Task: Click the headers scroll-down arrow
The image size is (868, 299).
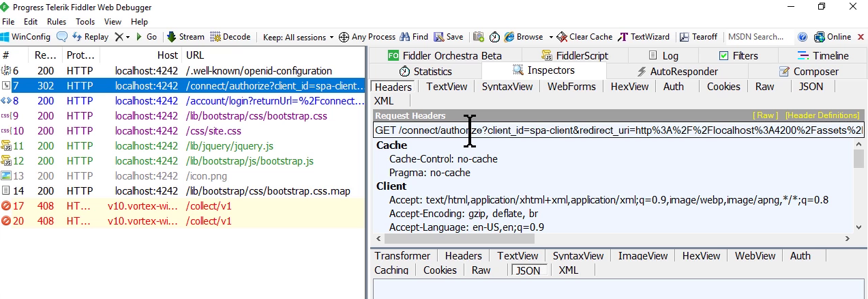Action: [858, 227]
